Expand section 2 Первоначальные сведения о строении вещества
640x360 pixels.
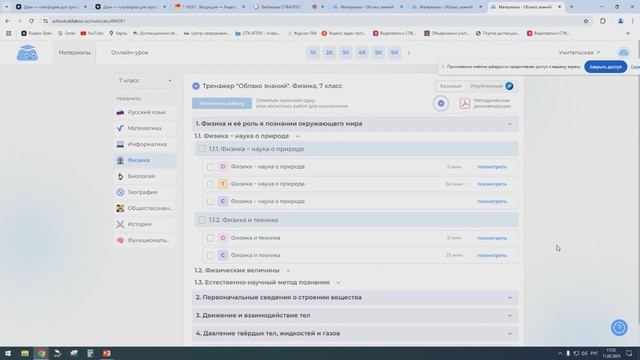point(355,298)
